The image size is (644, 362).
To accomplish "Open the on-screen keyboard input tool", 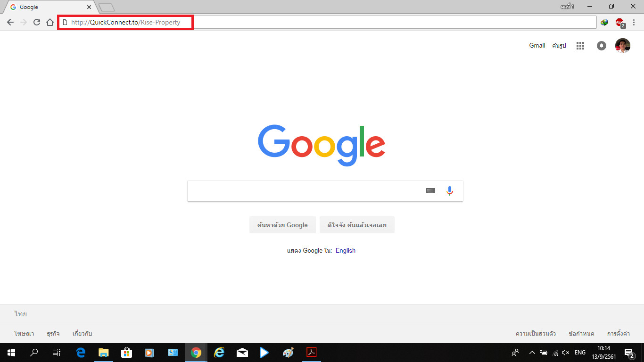I will pos(430,191).
